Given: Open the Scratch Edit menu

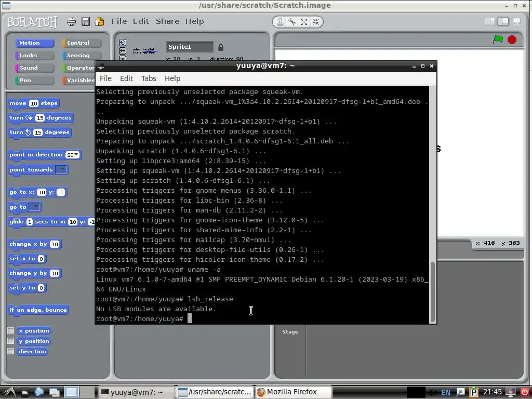Looking at the screenshot, I should point(141,21).
